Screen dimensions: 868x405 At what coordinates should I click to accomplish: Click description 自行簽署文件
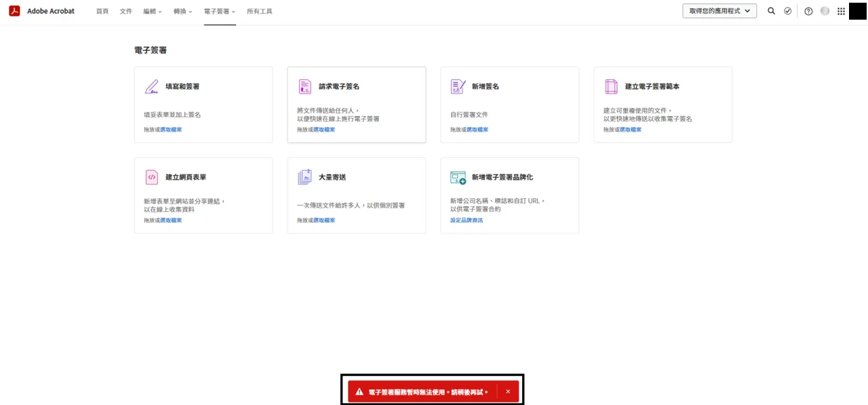[469, 115]
